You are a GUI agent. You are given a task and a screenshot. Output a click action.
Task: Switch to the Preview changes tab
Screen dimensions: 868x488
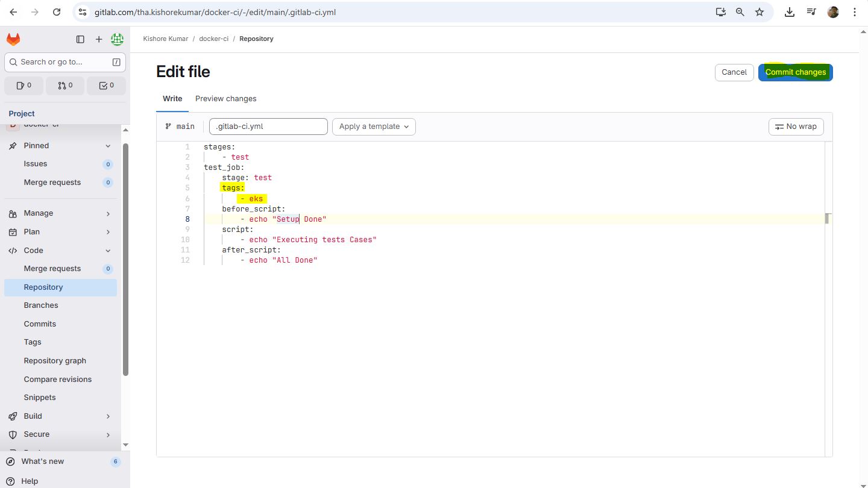(225, 99)
